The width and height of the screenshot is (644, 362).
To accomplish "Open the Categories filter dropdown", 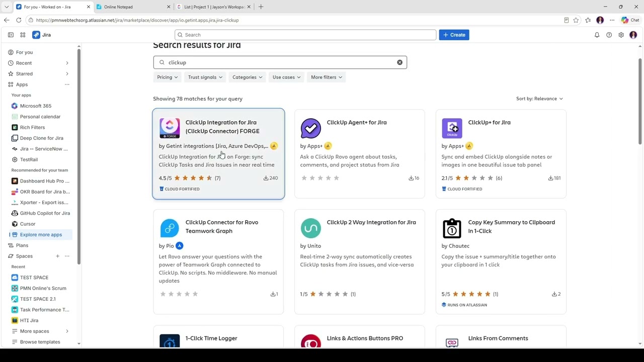I will coord(247,77).
